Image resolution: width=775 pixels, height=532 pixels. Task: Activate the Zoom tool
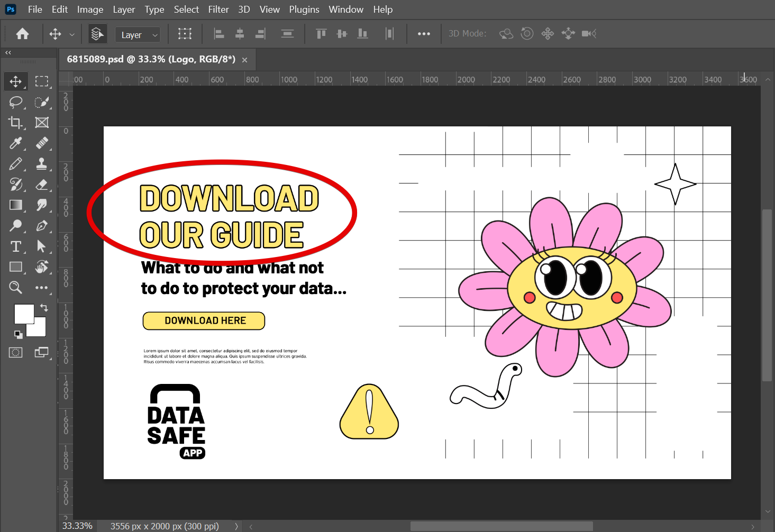tap(15, 287)
